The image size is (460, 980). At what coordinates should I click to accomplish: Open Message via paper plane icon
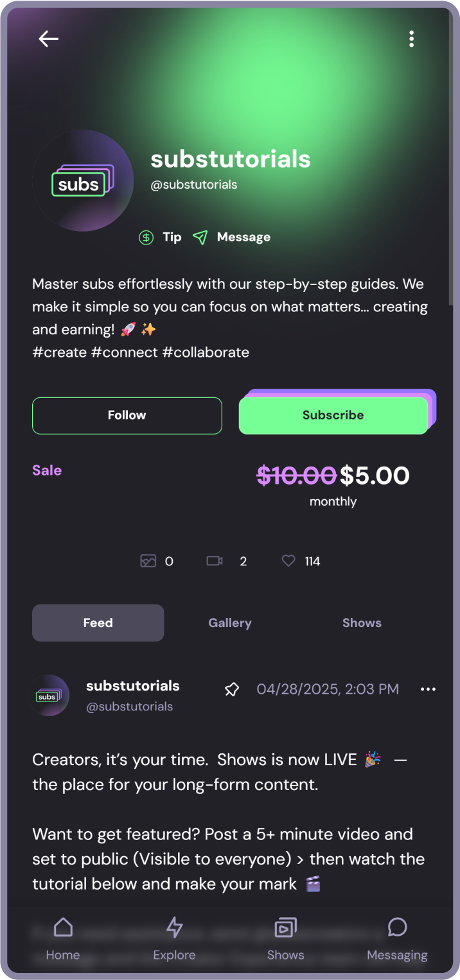coord(200,237)
